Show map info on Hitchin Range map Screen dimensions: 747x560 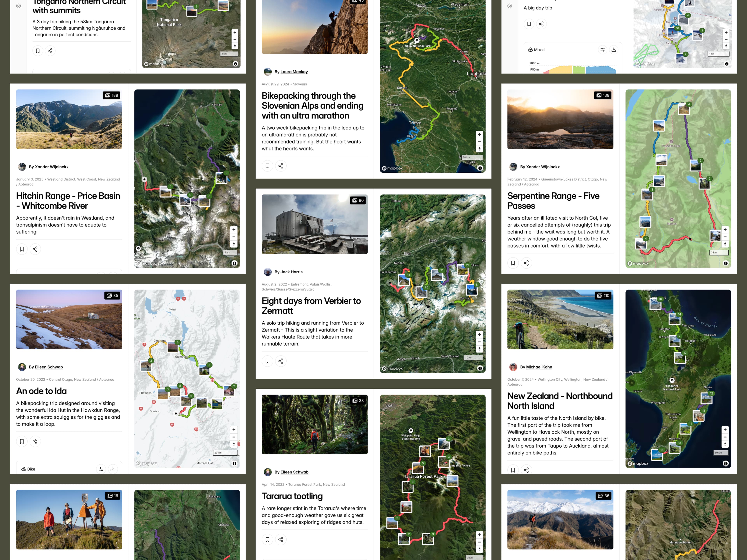coord(234,263)
